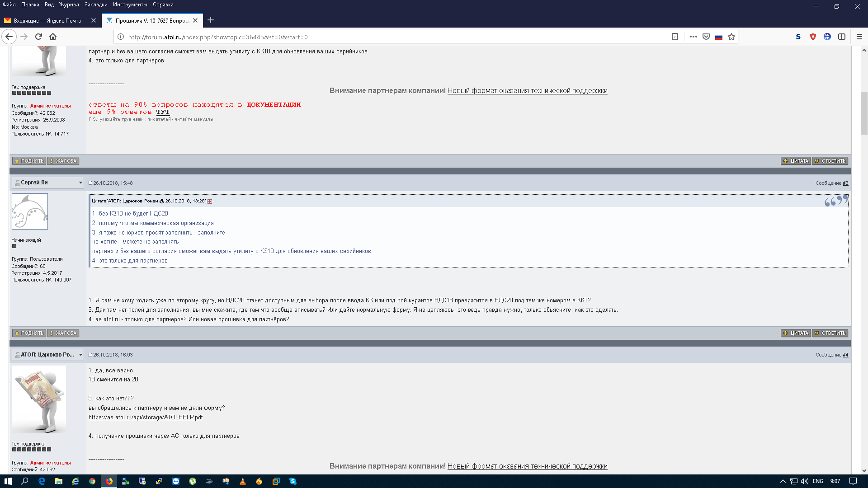
Task: Open the Вид menu
Action: click(x=49, y=5)
